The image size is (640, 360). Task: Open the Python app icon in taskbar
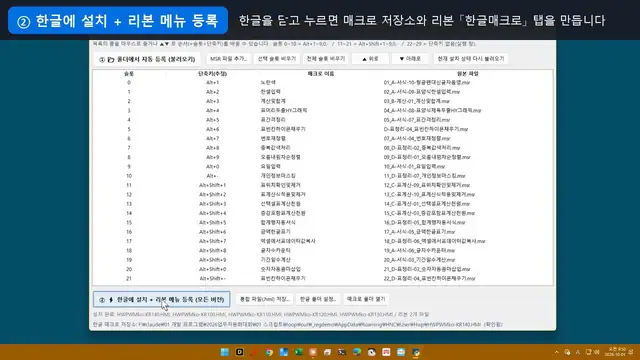(416, 352)
